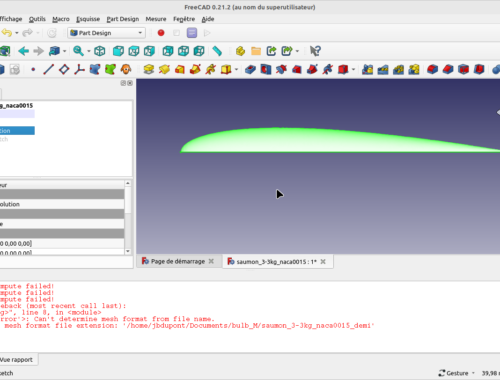This screenshot has height=380, width=500.
Task: Open the Macro menu
Action: (61, 19)
